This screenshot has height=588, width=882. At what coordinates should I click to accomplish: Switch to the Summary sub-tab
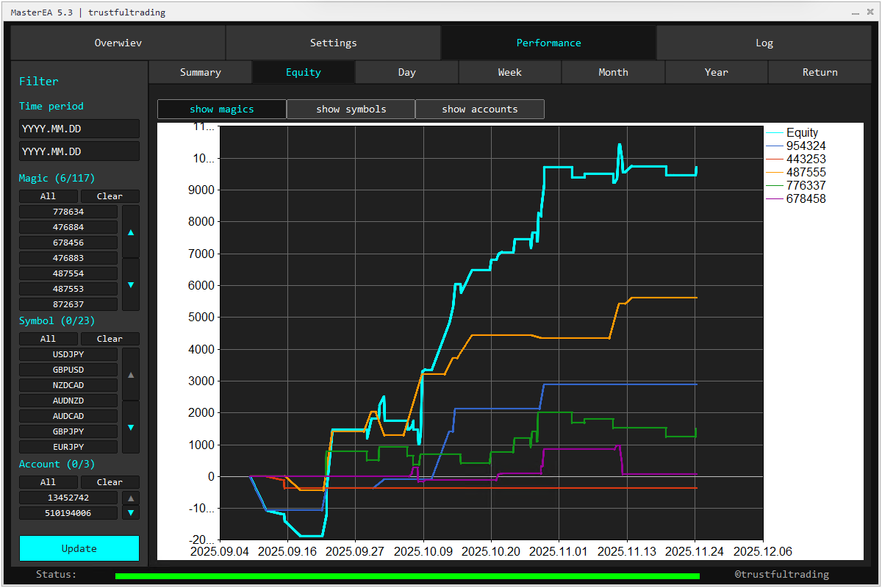pos(200,73)
